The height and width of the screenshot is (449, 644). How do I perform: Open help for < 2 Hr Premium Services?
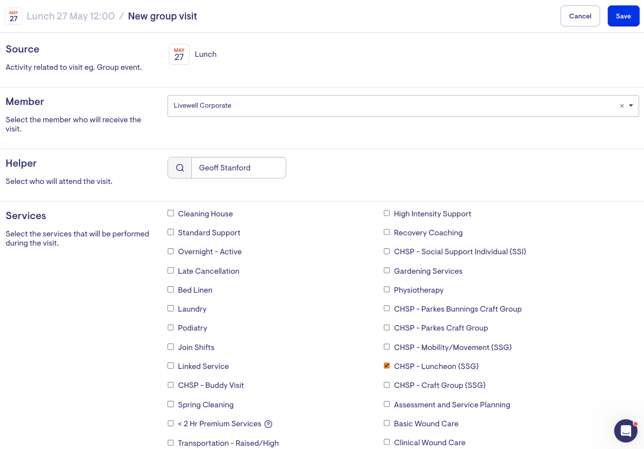(268, 424)
